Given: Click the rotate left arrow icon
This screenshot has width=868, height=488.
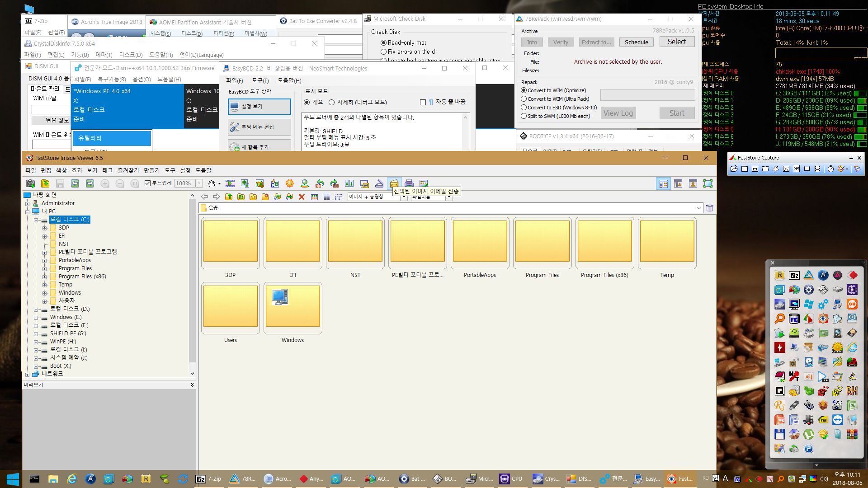Looking at the screenshot, I should (320, 183).
